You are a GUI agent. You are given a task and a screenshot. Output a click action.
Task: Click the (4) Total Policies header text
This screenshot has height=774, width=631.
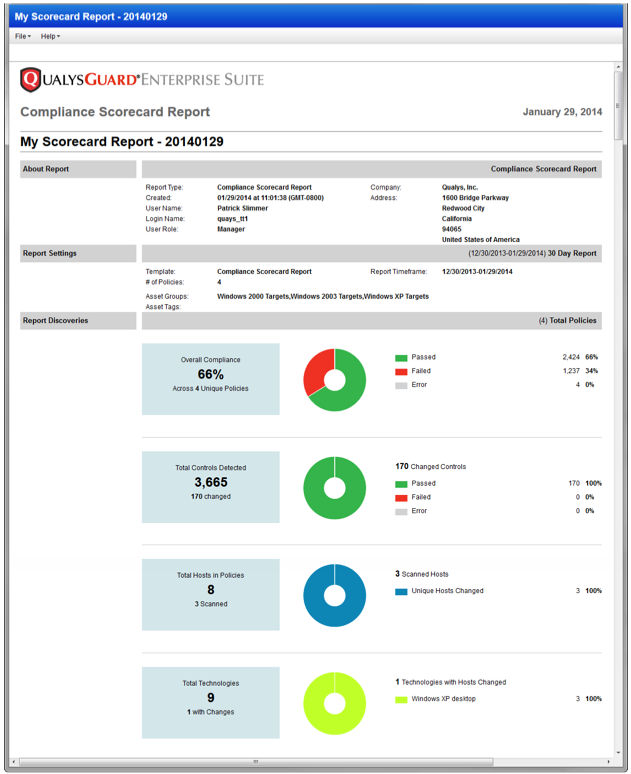pyautogui.click(x=567, y=320)
